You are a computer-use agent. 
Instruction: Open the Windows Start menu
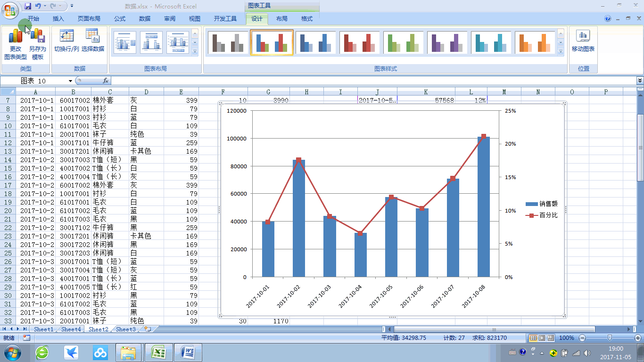click(12, 352)
